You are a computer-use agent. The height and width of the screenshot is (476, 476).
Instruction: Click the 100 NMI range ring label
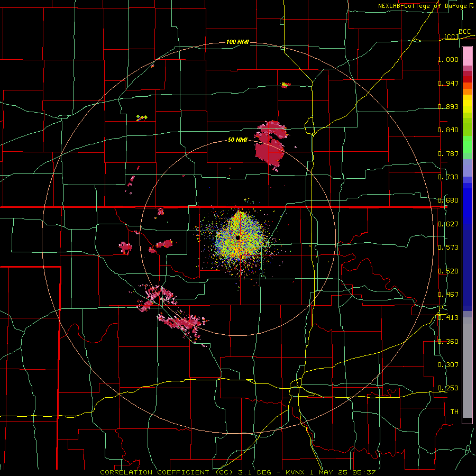[x=237, y=42]
